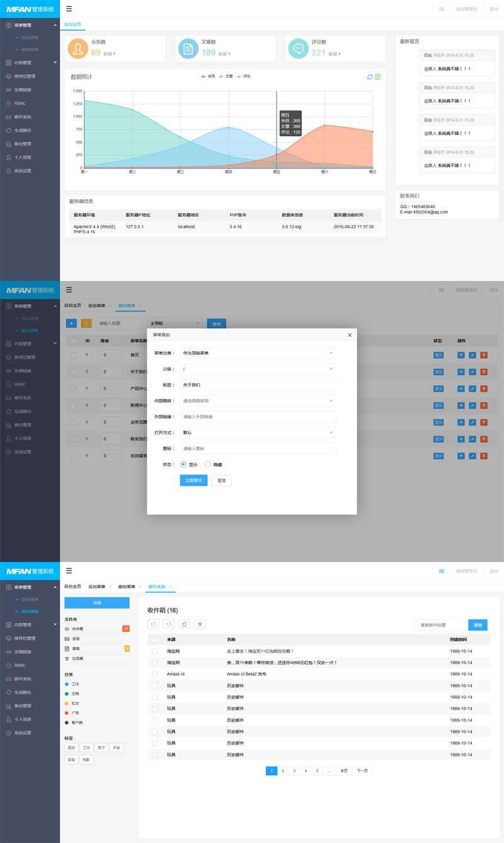Screen dimensions: 504x843
Task: Click the blue 写信 compose button
Action: click(97, 603)
